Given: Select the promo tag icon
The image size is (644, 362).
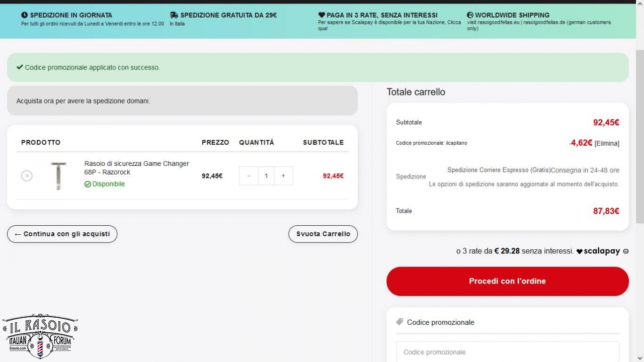Looking at the screenshot, I should [399, 322].
